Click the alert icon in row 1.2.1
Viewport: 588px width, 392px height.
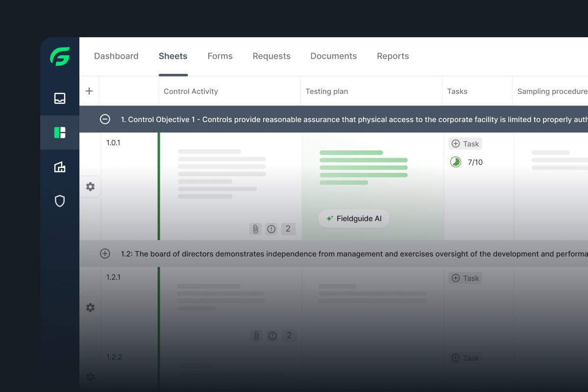click(272, 336)
